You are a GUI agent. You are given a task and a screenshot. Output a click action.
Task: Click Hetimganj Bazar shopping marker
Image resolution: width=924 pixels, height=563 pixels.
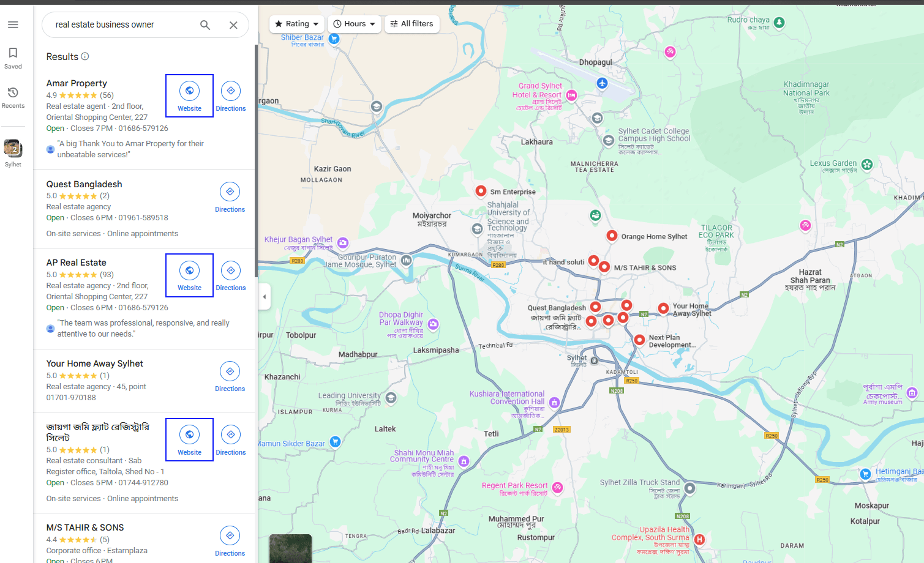(x=865, y=474)
